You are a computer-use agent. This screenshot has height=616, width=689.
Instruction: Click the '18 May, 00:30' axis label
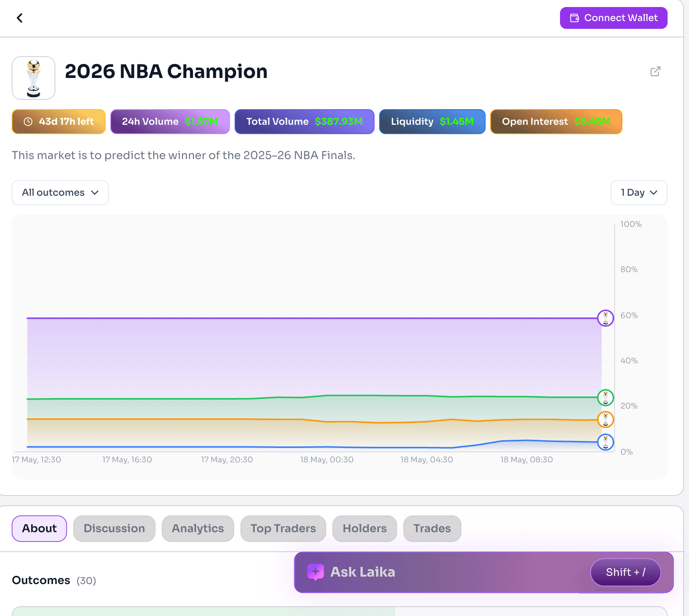tap(327, 460)
